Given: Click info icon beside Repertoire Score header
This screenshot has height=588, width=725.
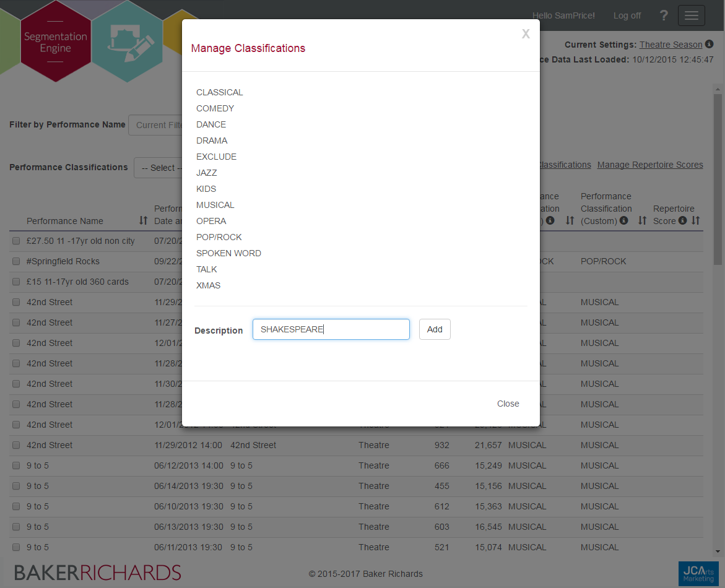Looking at the screenshot, I should pos(682,221).
